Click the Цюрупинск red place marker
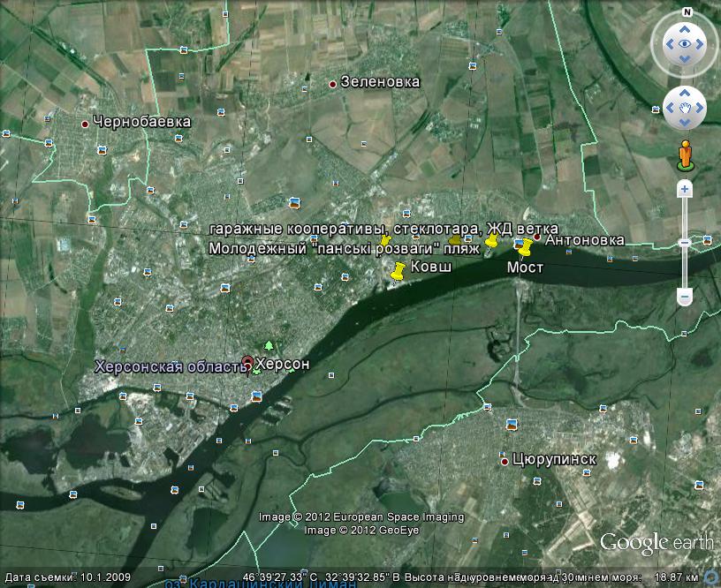Screen dimensions: 721x588 (505, 461)
